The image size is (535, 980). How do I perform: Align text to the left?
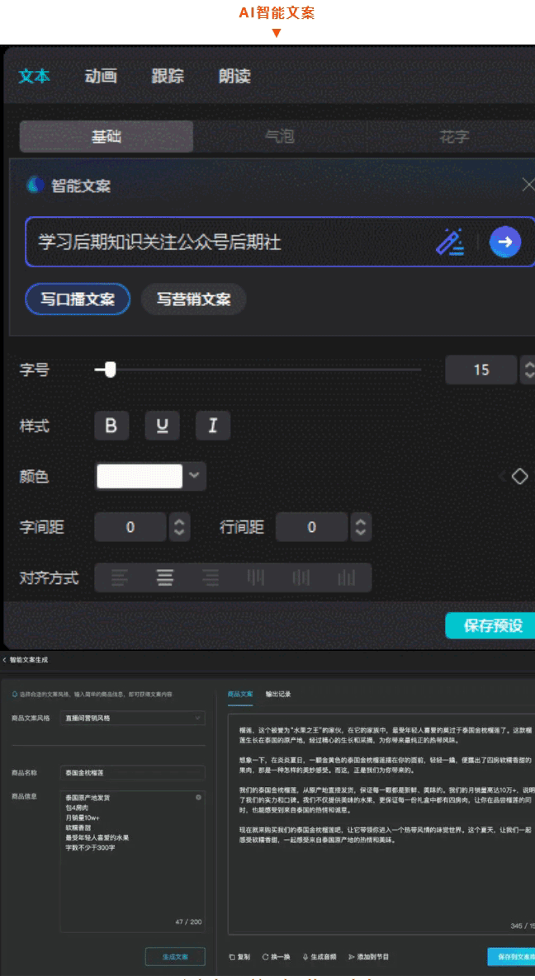(120, 577)
